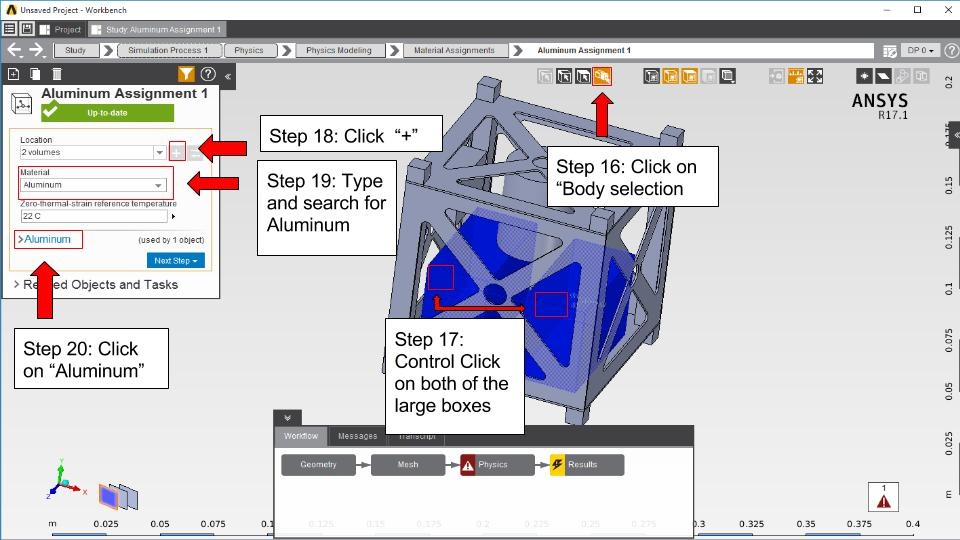Open help in the panel toolbar

tap(208, 75)
